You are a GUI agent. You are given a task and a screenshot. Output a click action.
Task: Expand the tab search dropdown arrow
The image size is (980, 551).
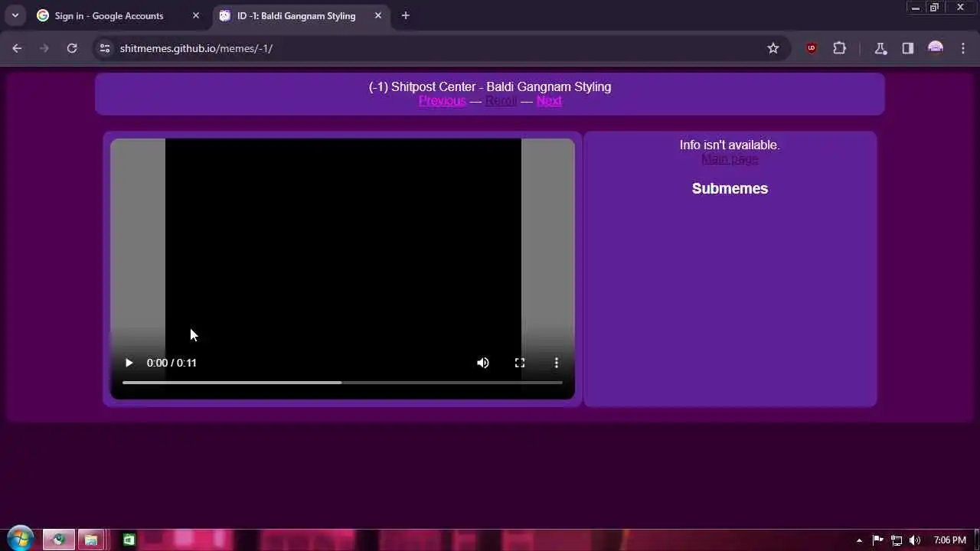(x=15, y=15)
